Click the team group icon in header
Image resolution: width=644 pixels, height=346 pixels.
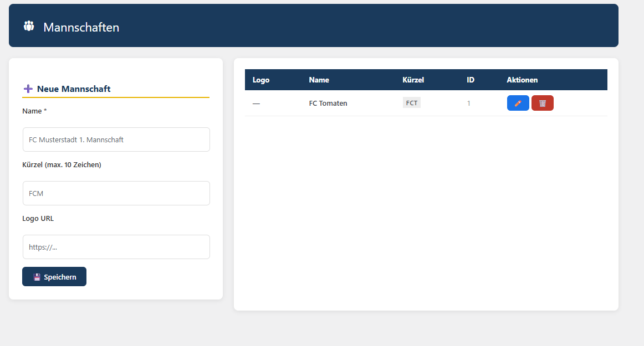(x=29, y=26)
